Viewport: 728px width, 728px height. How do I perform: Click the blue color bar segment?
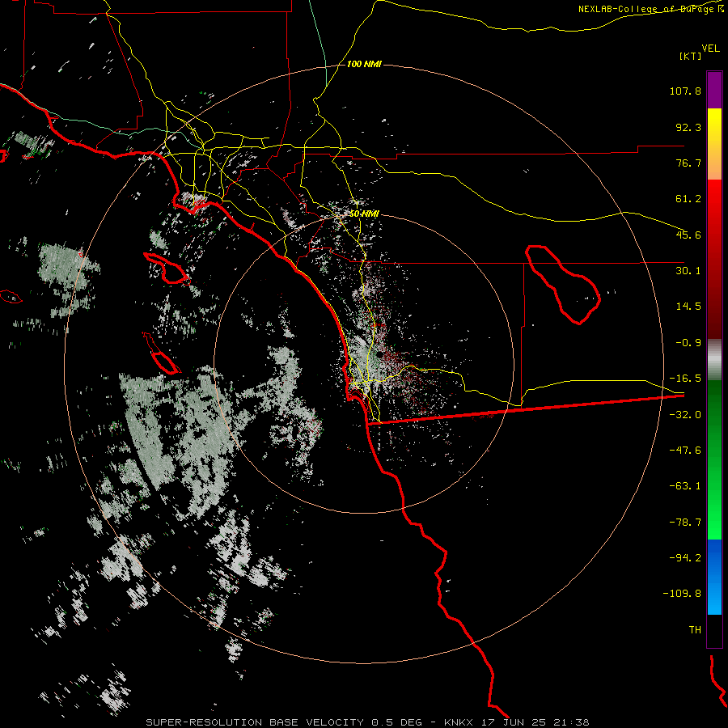(714, 577)
